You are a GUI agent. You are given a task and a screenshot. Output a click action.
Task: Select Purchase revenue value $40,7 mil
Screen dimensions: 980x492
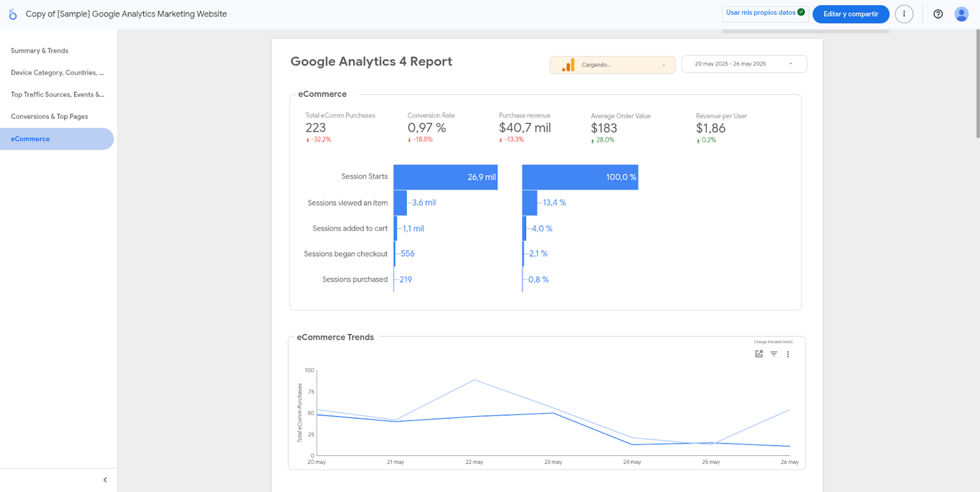[x=525, y=128]
